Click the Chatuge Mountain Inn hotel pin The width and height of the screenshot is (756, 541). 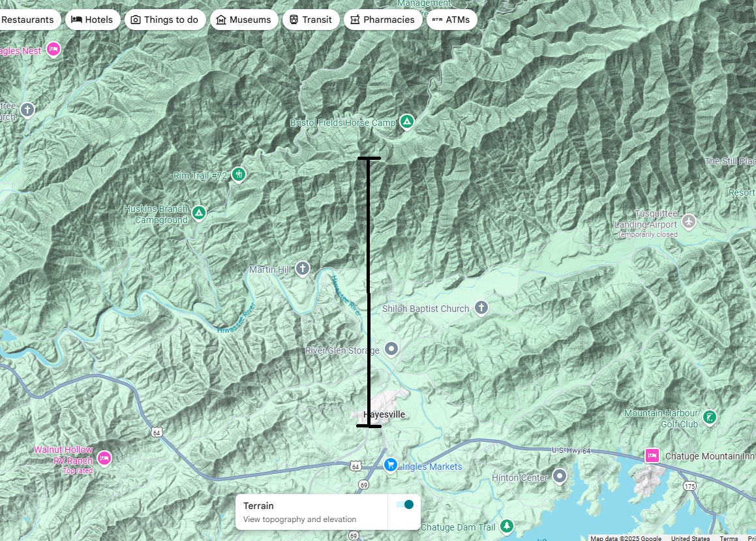click(x=652, y=456)
